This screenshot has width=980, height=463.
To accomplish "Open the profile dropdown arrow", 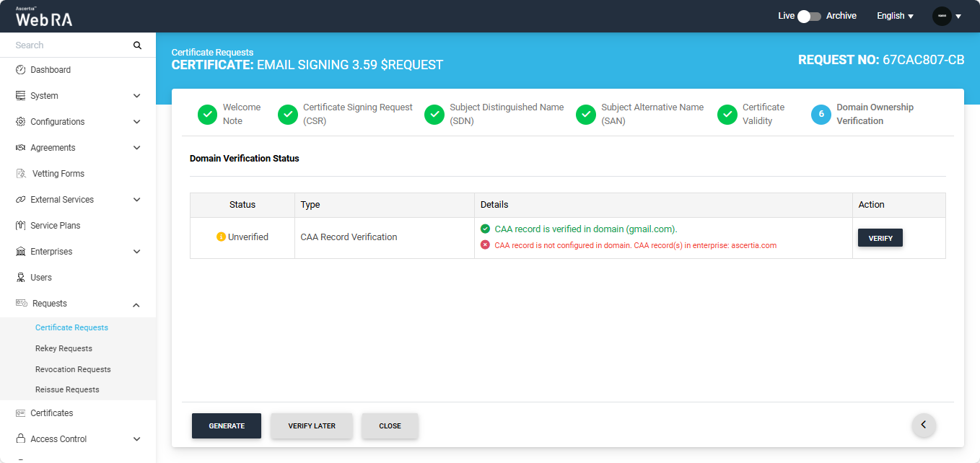I will tap(958, 17).
